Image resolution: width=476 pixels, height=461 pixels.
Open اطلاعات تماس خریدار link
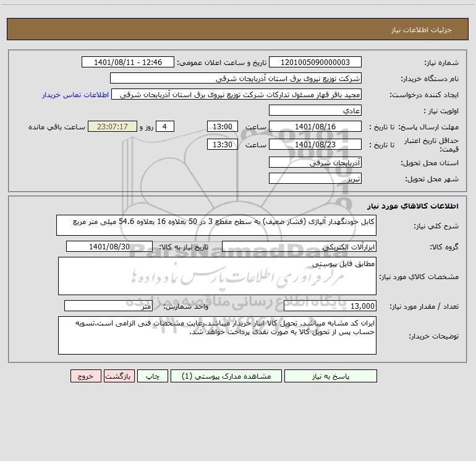click(x=75, y=95)
